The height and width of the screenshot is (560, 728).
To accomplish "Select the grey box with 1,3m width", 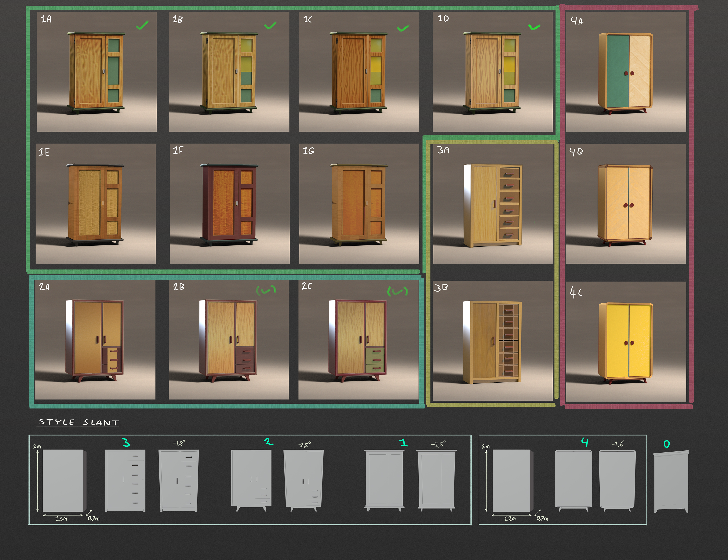I will point(64,480).
